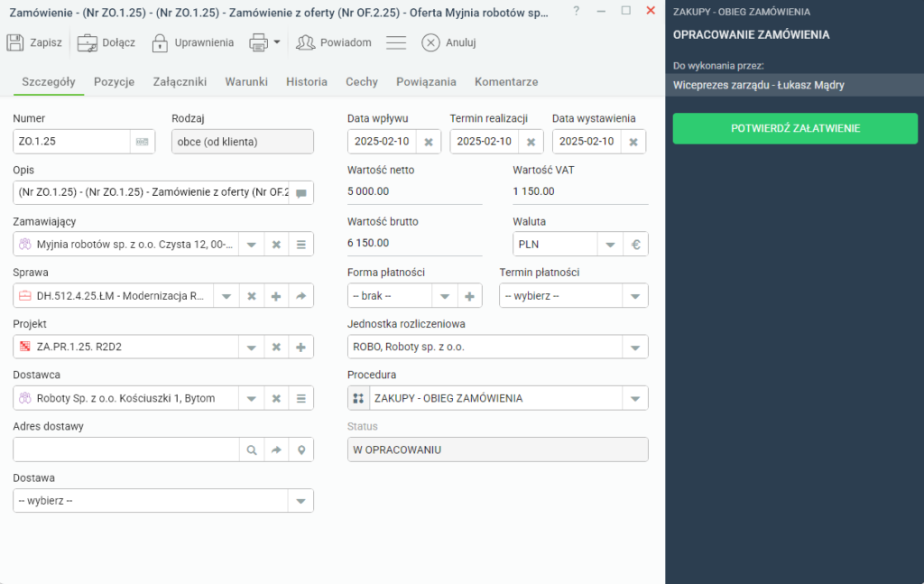
Task: Click the map pin in Adres dostawy
Action: [x=301, y=450]
